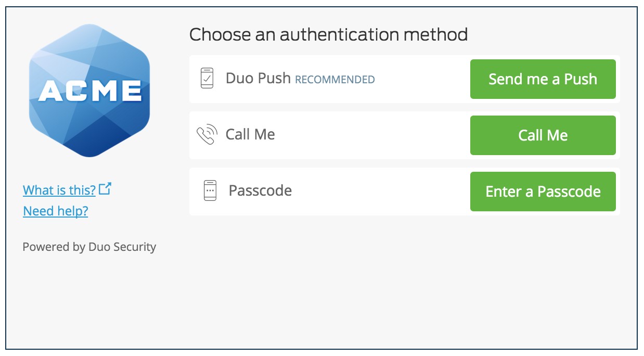The width and height of the screenshot is (644, 356).
Task: Click the Duo Push method label
Action: point(258,79)
